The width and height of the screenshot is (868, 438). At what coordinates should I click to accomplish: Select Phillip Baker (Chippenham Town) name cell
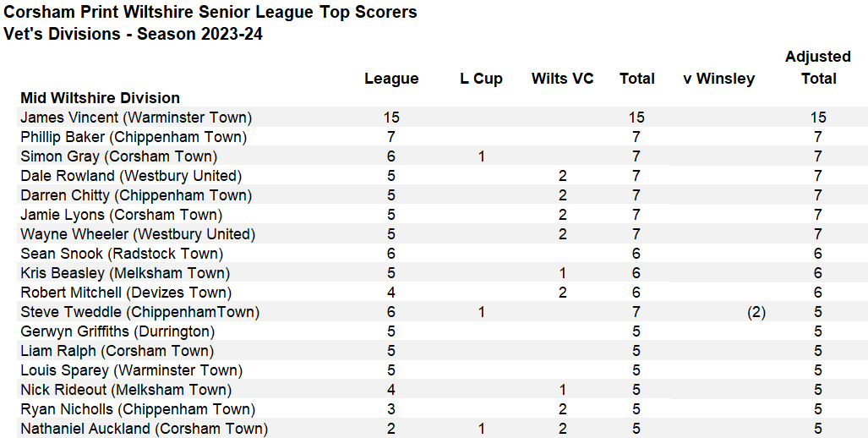[x=134, y=137]
